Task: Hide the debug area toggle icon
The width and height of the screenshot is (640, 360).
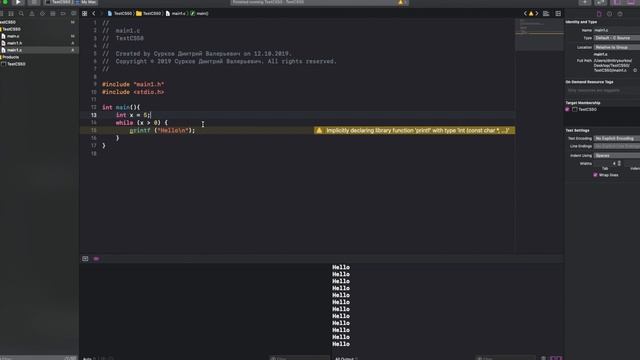Action: (x=85, y=259)
